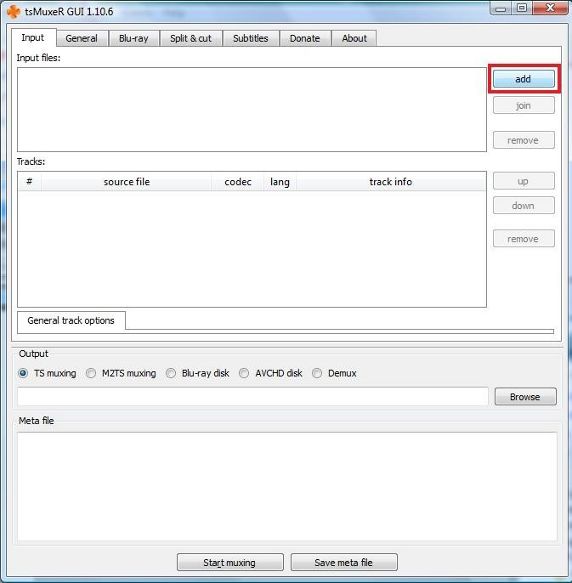Viewport: 572px width, 583px height.
Task: Click the add input file button
Action: (523, 79)
